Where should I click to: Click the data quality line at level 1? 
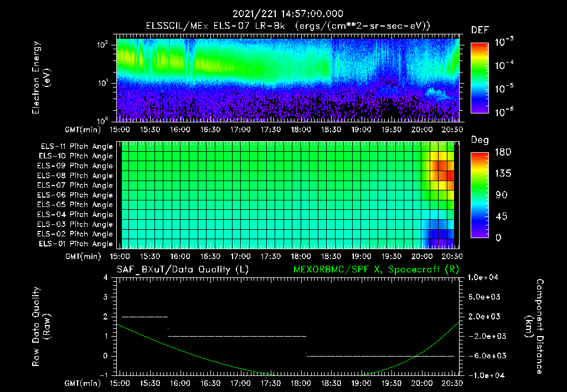coord(237,336)
